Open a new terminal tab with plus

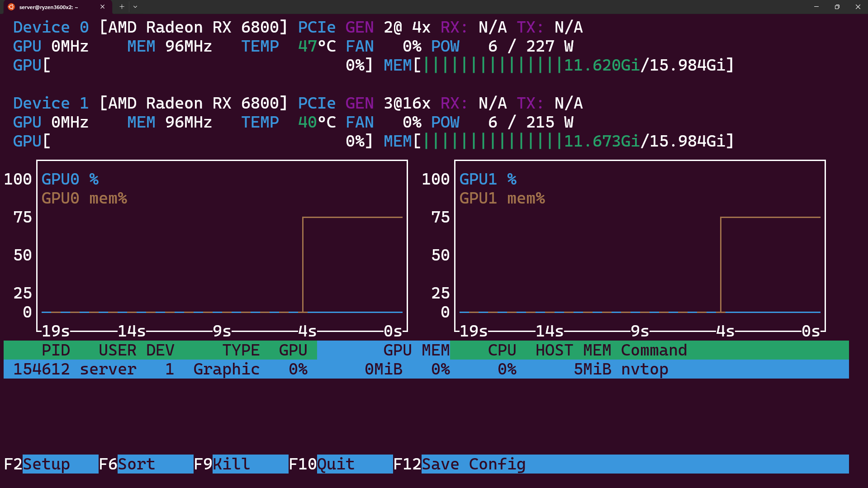[x=122, y=7]
